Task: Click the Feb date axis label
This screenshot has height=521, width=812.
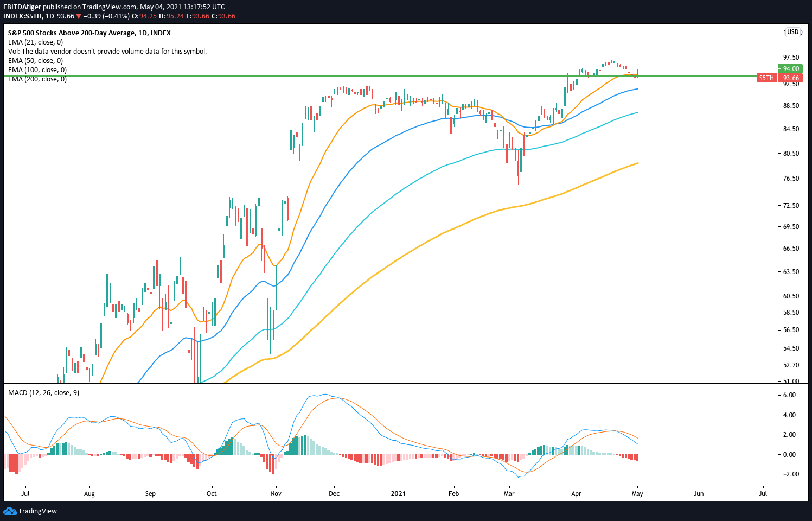Action: tap(453, 494)
